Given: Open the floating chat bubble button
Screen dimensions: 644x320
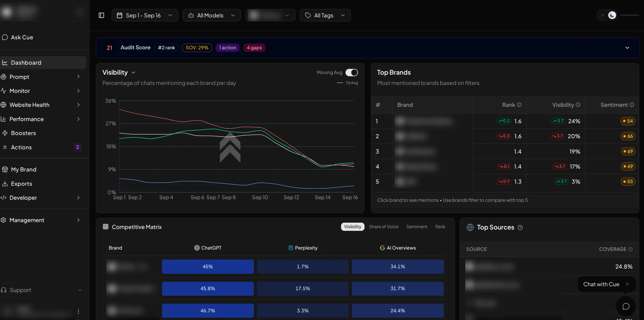Looking at the screenshot, I should click(626, 306).
